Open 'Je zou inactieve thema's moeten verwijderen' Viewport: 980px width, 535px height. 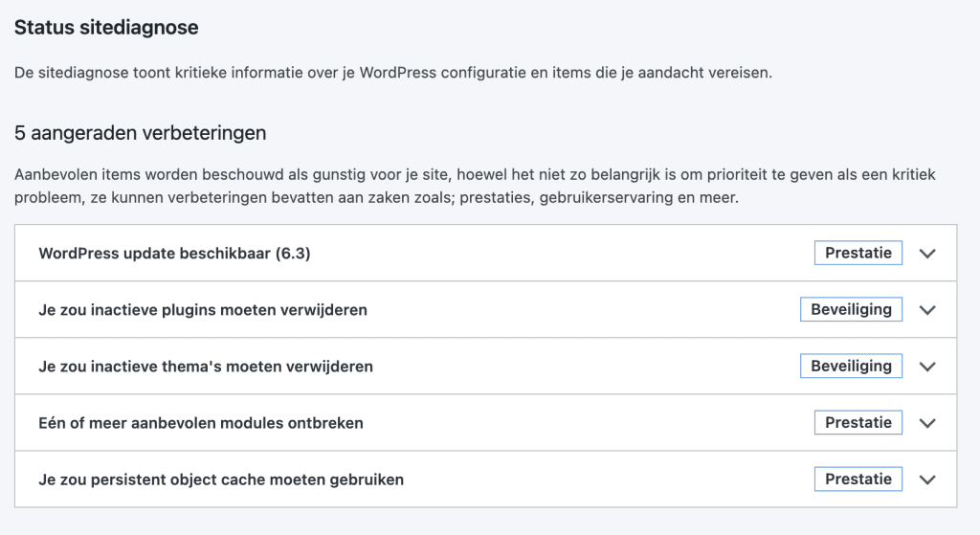coord(206,367)
